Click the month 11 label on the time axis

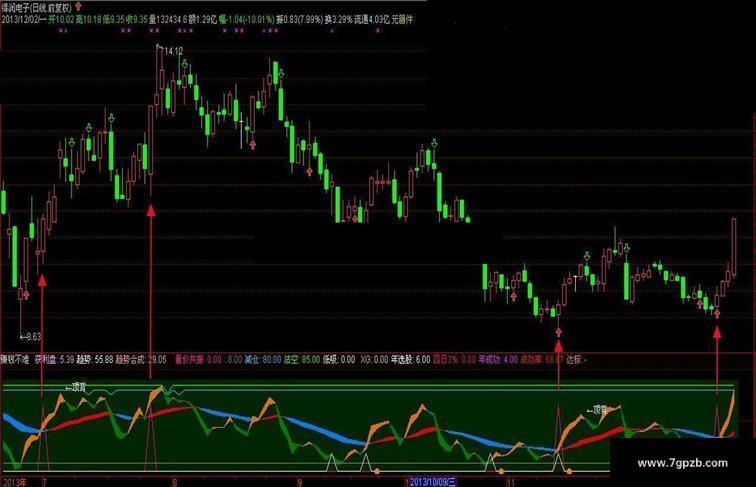[x=510, y=482]
